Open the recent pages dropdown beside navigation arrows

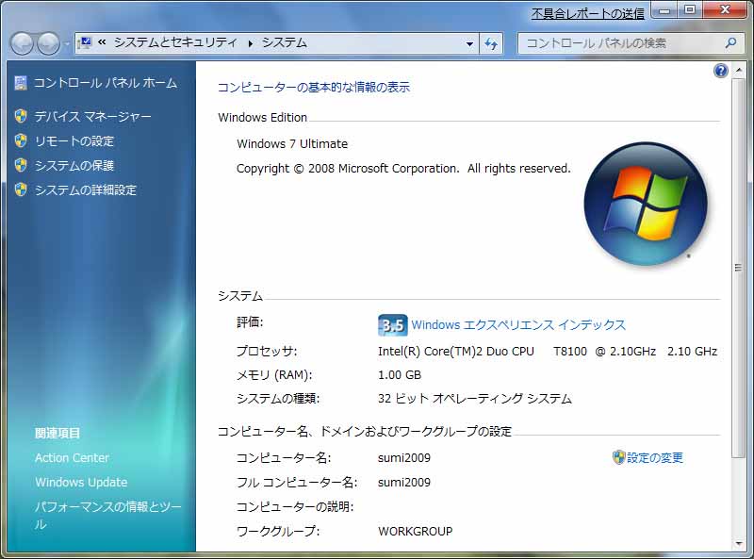67,44
